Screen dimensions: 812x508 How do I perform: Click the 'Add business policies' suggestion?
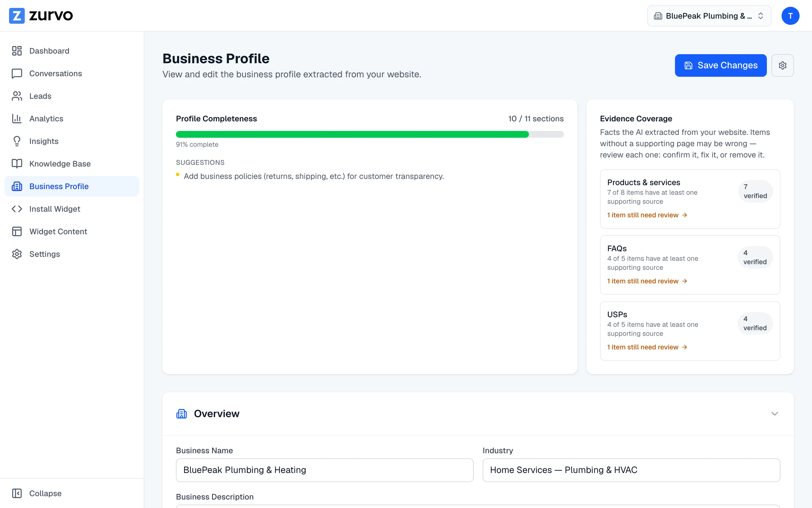point(314,176)
